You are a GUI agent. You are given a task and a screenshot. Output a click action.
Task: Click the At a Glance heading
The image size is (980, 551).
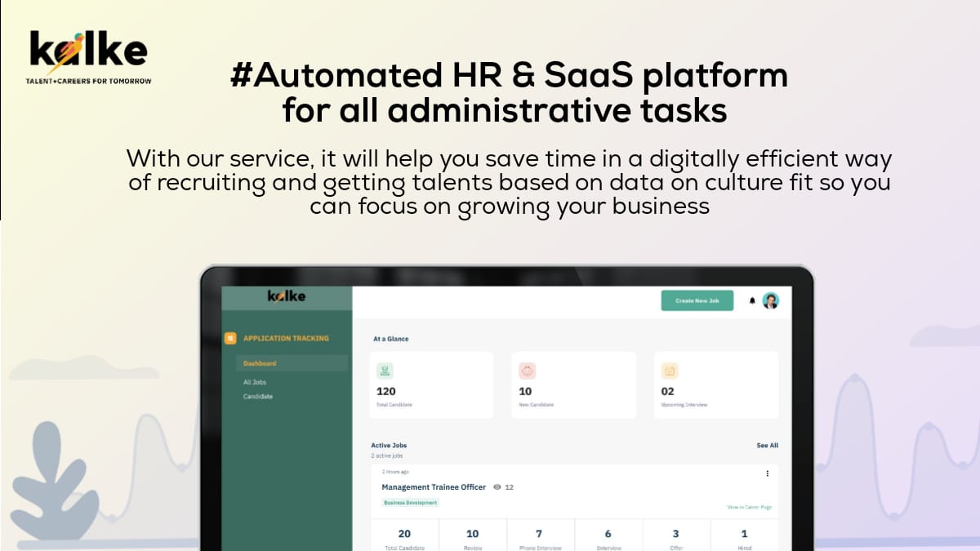(x=390, y=339)
